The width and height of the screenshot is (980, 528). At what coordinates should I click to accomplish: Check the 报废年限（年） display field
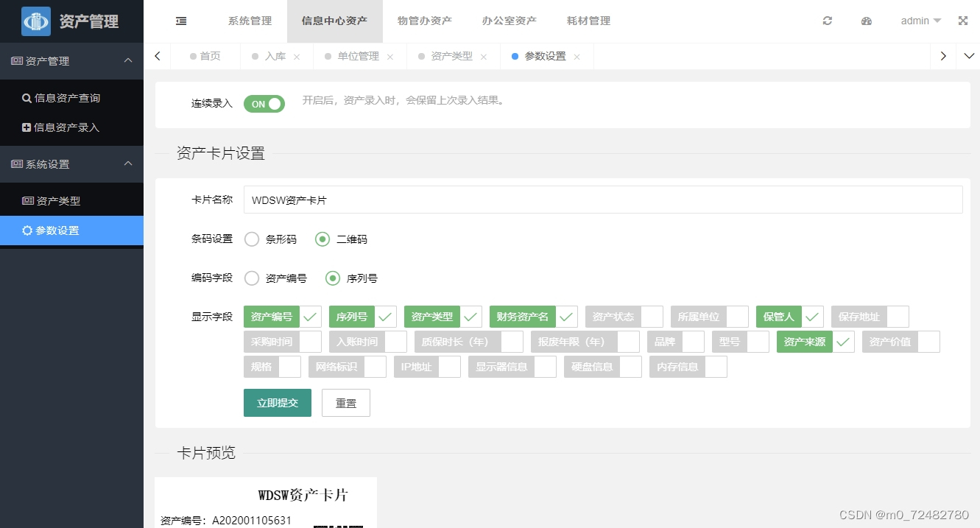[585, 342]
